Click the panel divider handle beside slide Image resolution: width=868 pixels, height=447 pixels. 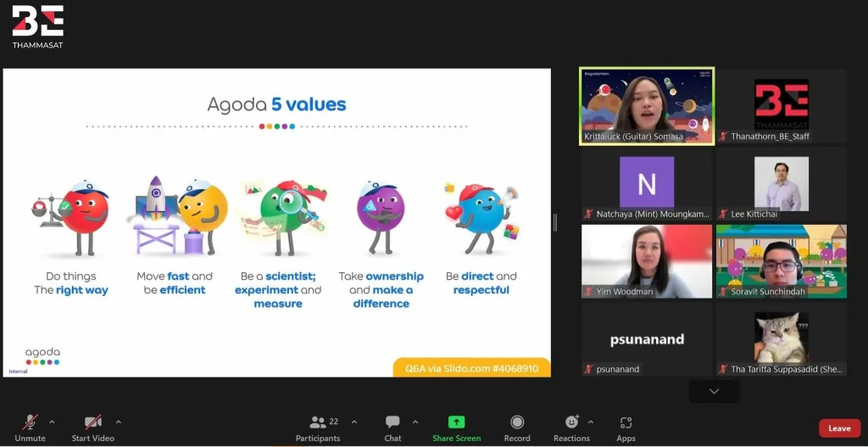click(x=554, y=223)
